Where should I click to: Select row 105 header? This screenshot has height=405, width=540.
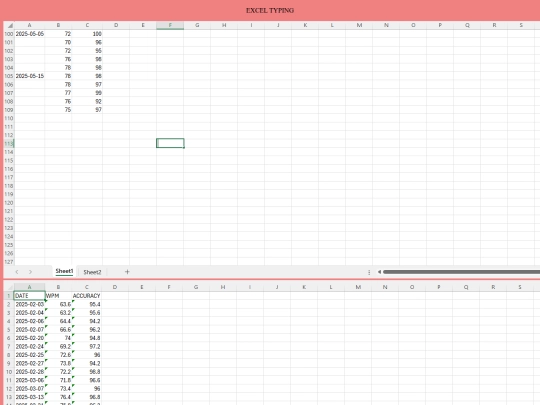tap(9, 76)
